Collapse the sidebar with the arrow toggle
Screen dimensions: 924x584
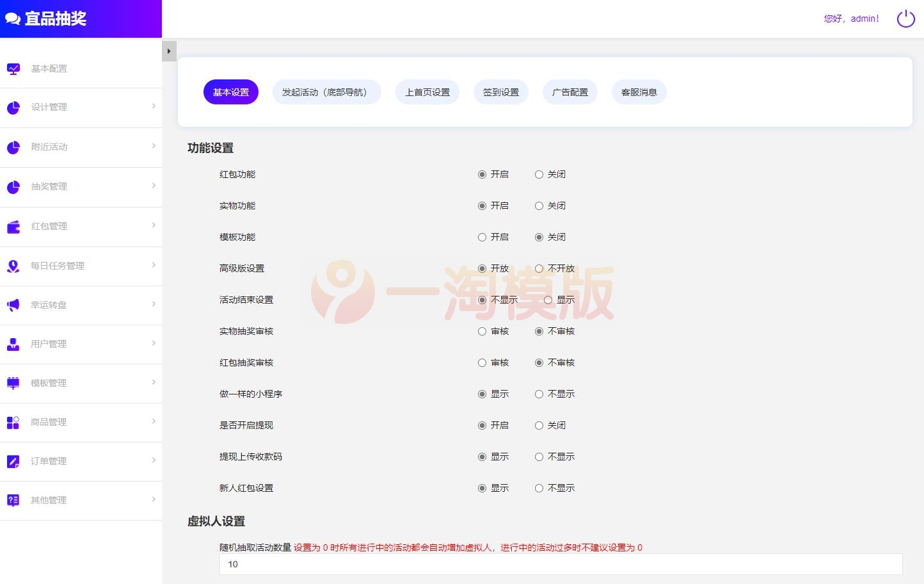pos(168,51)
